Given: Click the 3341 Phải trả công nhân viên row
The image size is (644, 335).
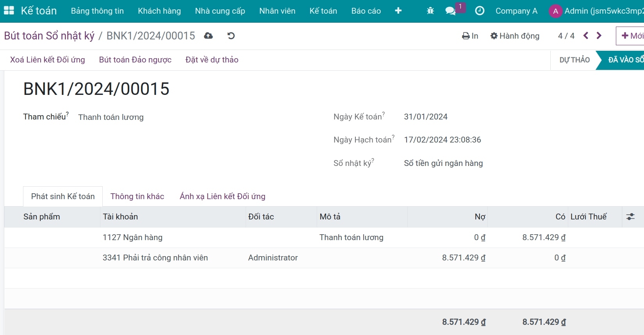Looking at the screenshot, I should click(x=155, y=258).
